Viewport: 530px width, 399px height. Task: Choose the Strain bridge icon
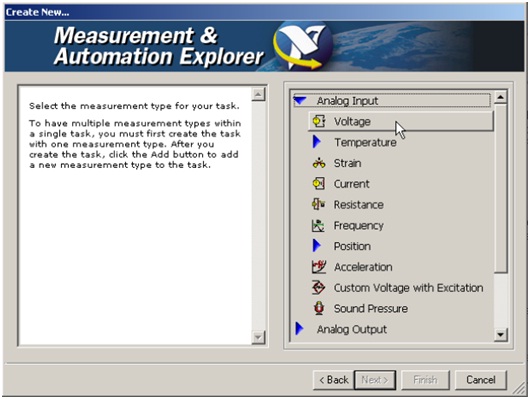[x=319, y=163]
